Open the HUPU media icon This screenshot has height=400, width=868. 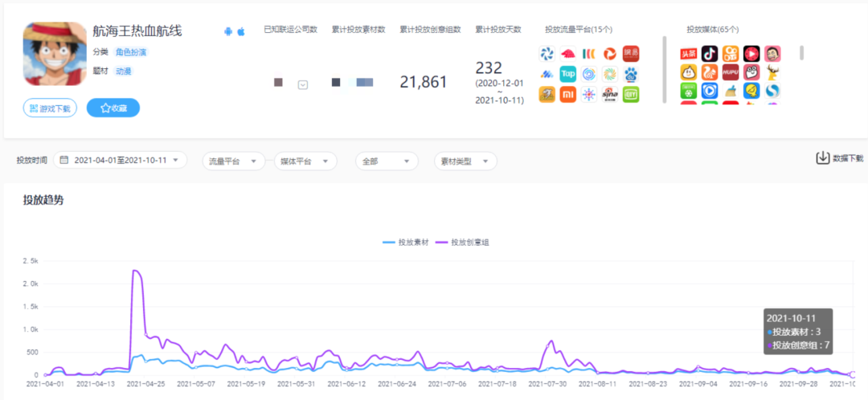731,72
